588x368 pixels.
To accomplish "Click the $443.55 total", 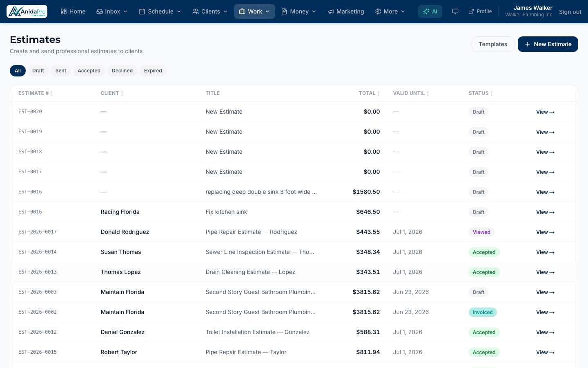I will coord(368,232).
